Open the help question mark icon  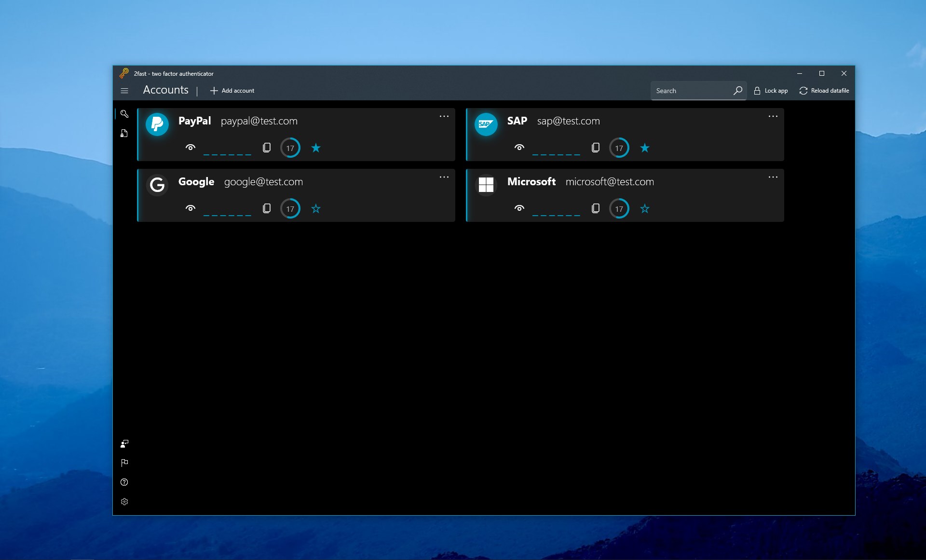(124, 482)
